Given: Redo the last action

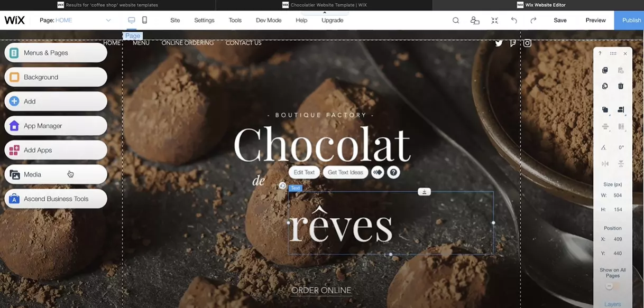Looking at the screenshot, I should (533, 20).
